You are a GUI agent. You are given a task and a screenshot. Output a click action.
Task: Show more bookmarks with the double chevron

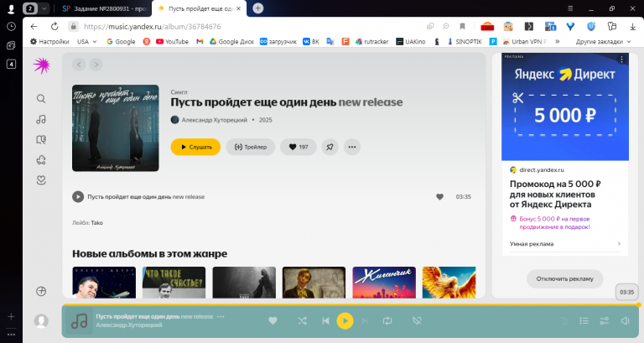(558, 41)
